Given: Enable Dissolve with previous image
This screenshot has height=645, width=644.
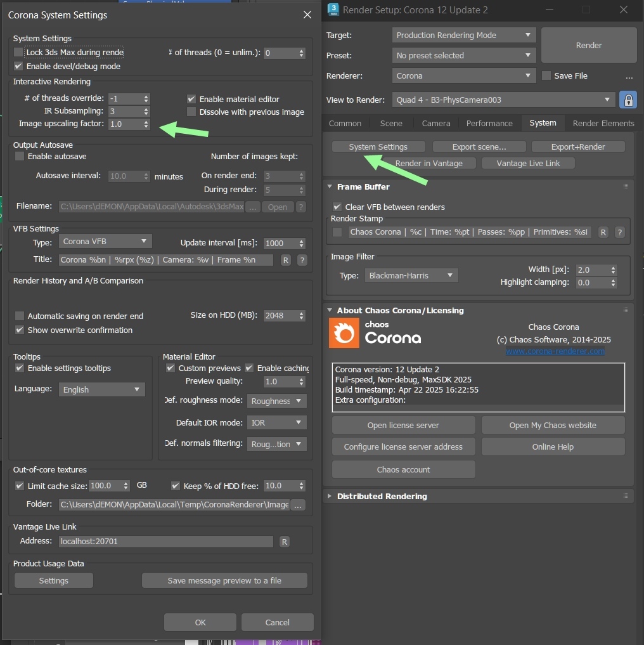Looking at the screenshot, I should click(x=191, y=112).
